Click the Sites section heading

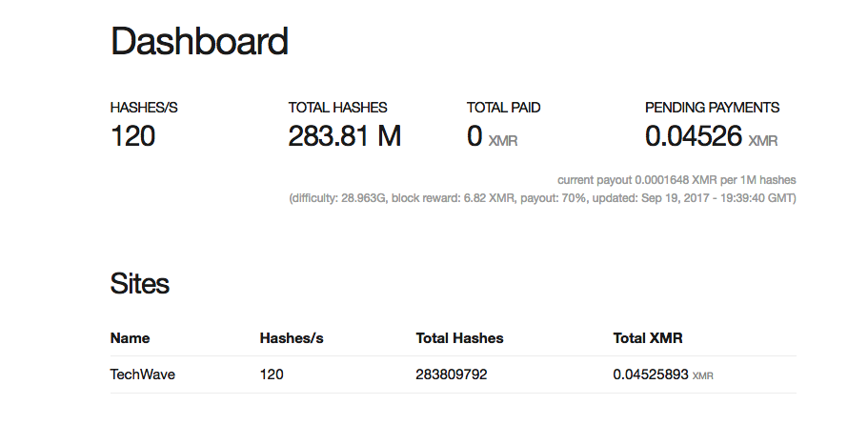tap(140, 283)
